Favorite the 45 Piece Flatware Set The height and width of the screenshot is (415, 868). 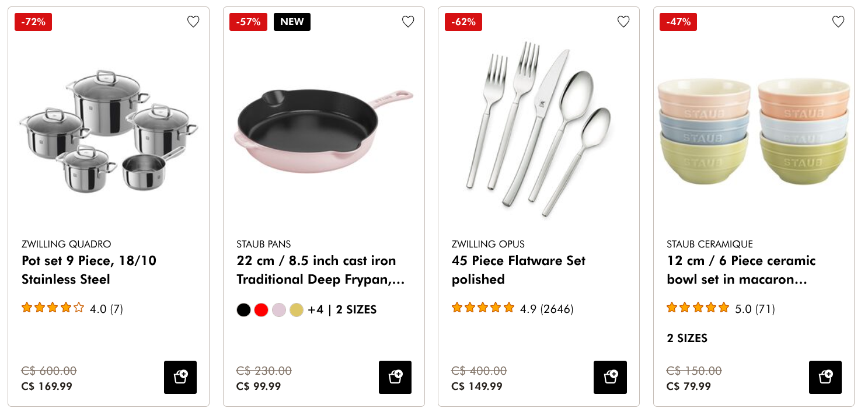623,21
